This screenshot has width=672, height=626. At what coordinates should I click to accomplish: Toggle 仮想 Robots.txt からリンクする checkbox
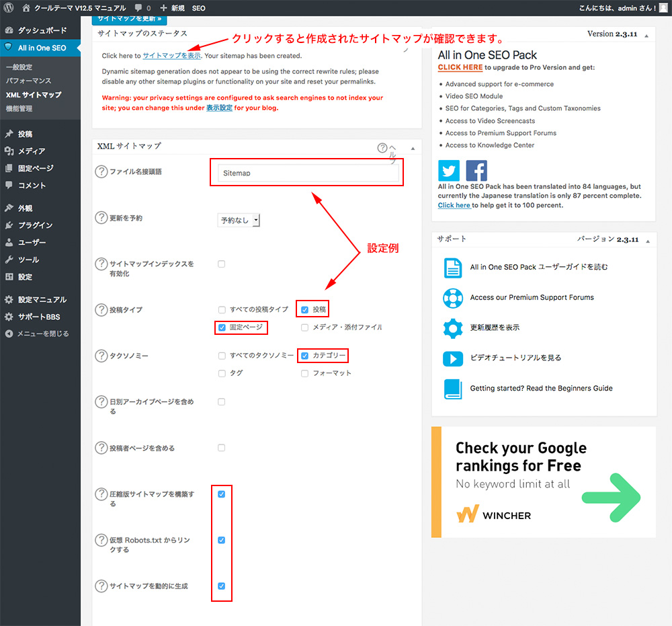[x=221, y=540]
